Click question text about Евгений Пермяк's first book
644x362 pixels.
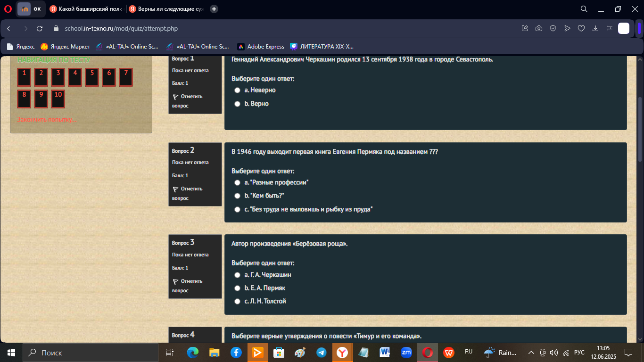[x=335, y=152]
